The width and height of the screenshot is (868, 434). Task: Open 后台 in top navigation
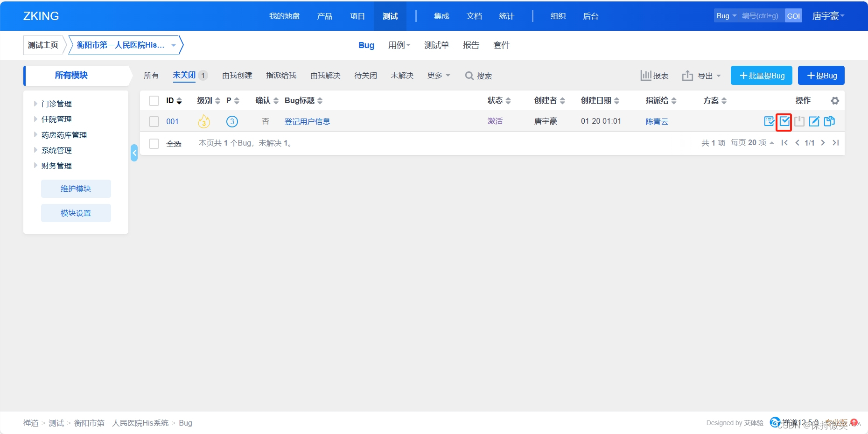point(591,16)
